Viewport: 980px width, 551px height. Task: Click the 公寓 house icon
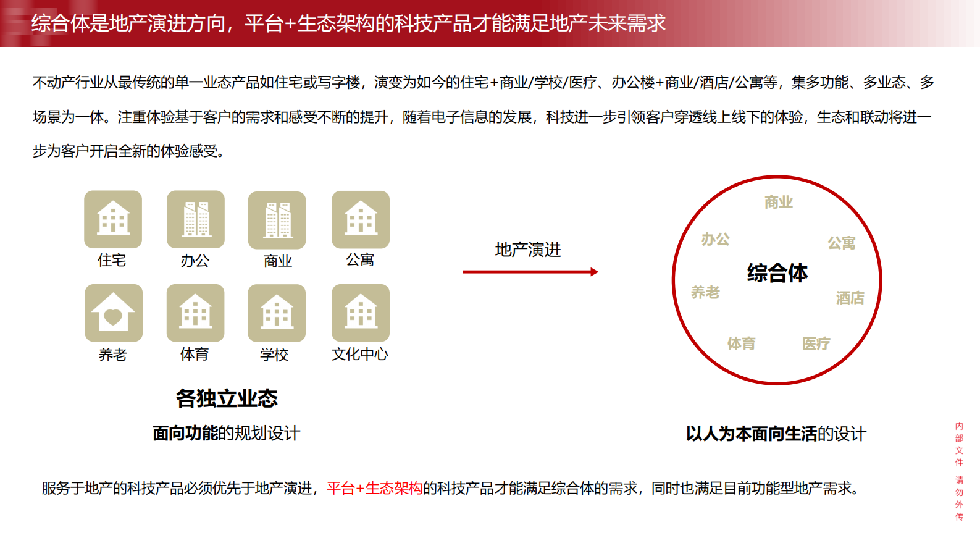[361, 219]
